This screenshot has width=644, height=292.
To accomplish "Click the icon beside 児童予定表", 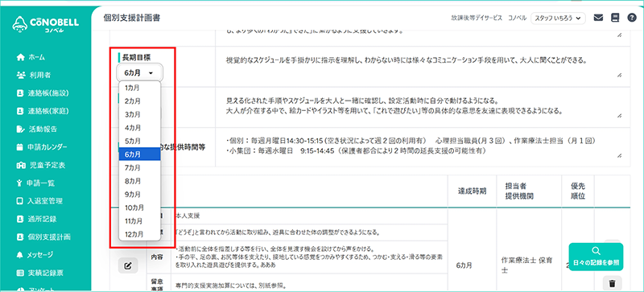I will click(x=21, y=165).
